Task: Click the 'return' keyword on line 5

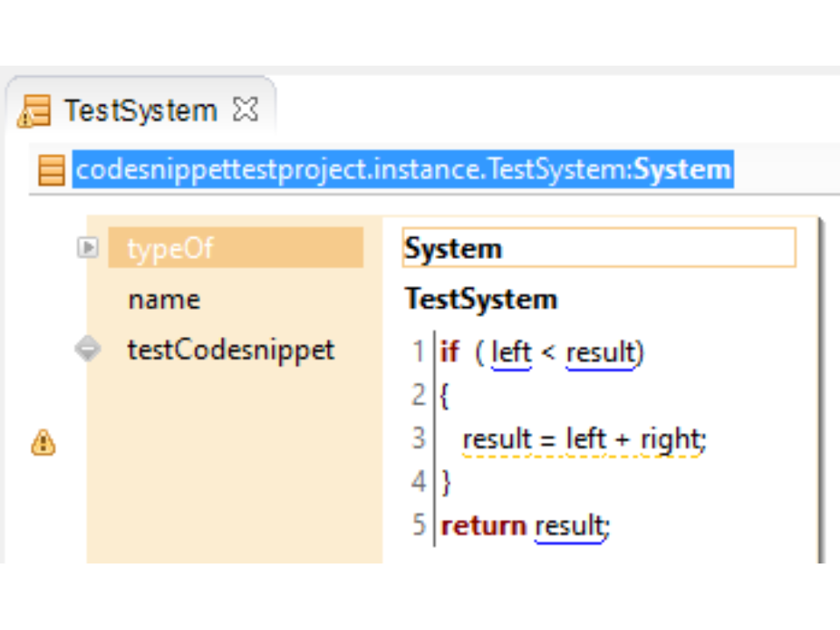Action: [484, 525]
